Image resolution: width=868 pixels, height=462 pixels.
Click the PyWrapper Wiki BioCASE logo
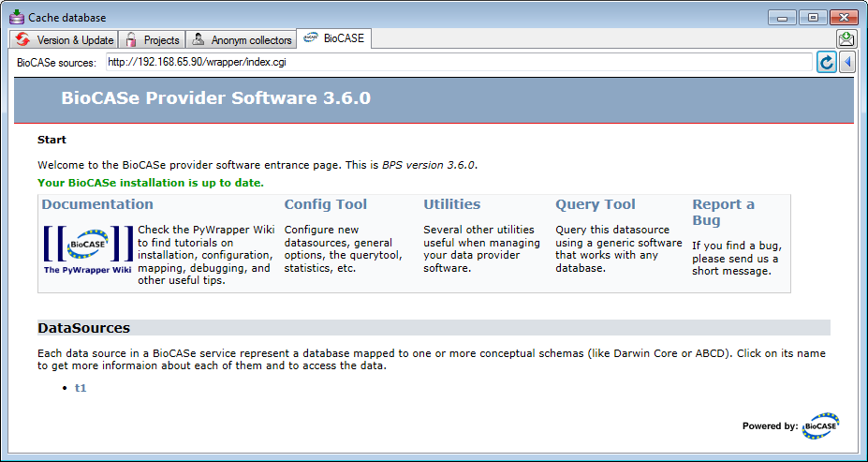point(87,244)
